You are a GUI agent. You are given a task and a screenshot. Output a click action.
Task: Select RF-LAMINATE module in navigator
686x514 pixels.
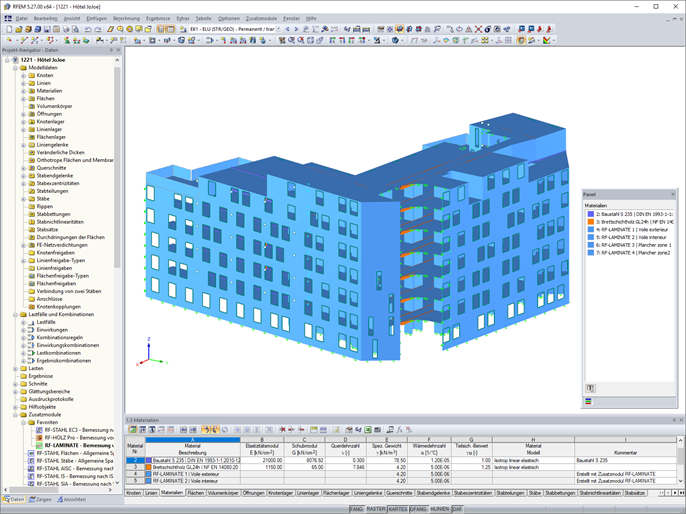[79, 445]
